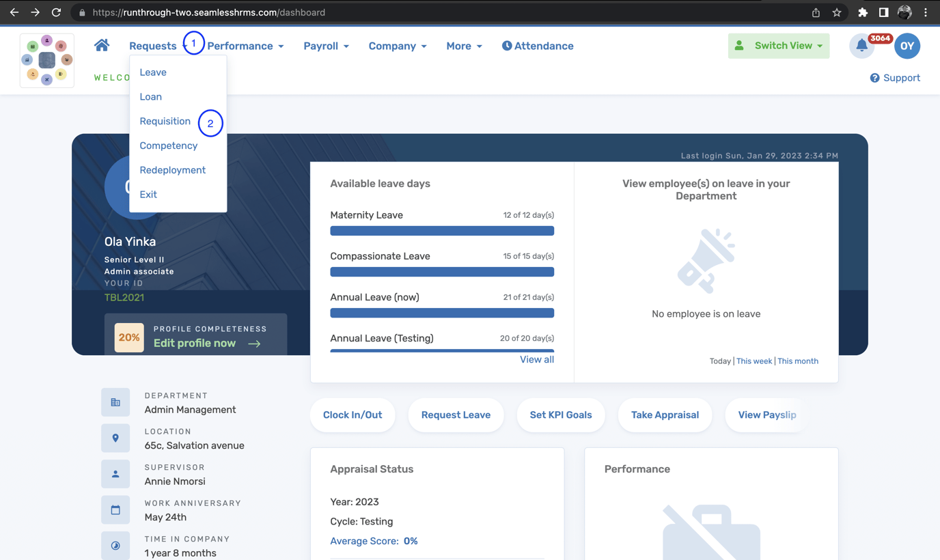Viewport: 940px width, 560px height.
Task: Click the supervisor person icon
Action: [115, 473]
